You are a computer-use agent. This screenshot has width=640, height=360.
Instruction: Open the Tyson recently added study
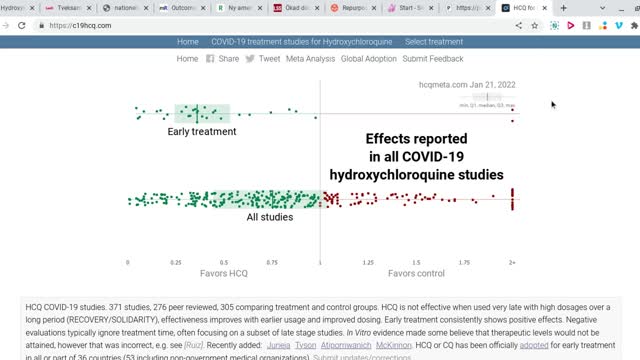pyautogui.click(x=305, y=345)
